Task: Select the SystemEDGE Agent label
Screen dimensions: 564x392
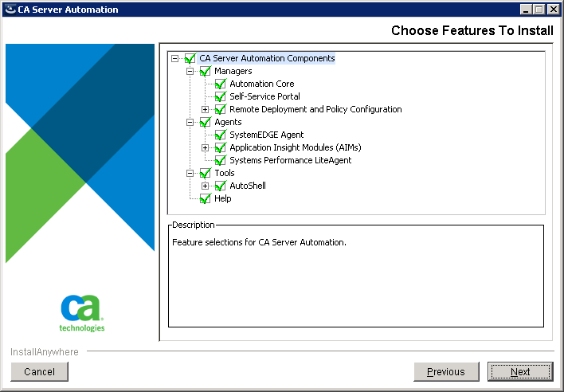Action: (267, 135)
